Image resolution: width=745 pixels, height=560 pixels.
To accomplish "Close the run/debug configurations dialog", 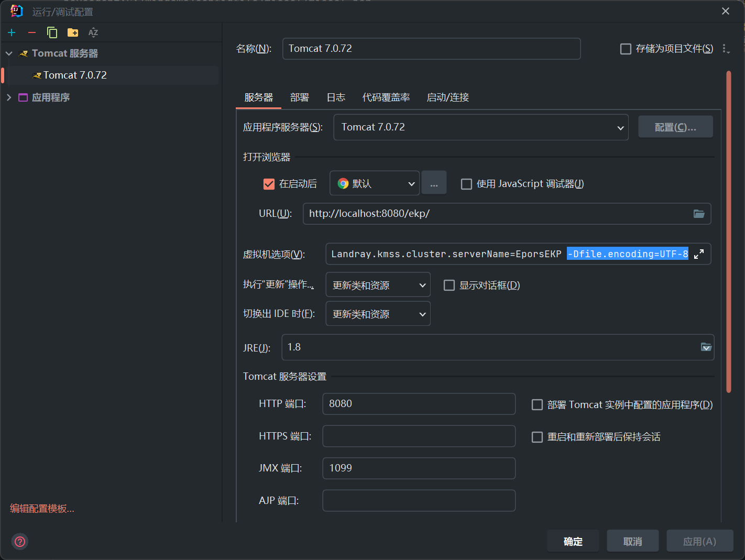I will pyautogui.click(x=726, y=11).
